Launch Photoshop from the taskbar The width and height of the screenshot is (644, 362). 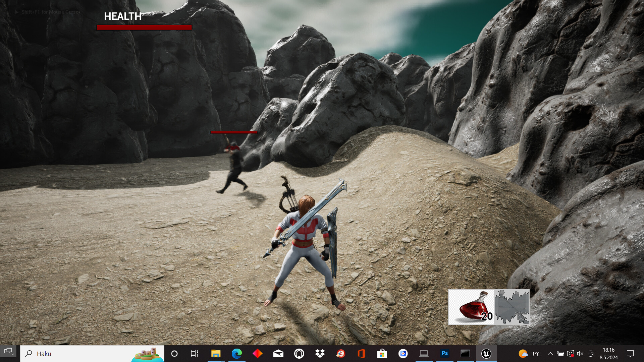click(445, 354)
